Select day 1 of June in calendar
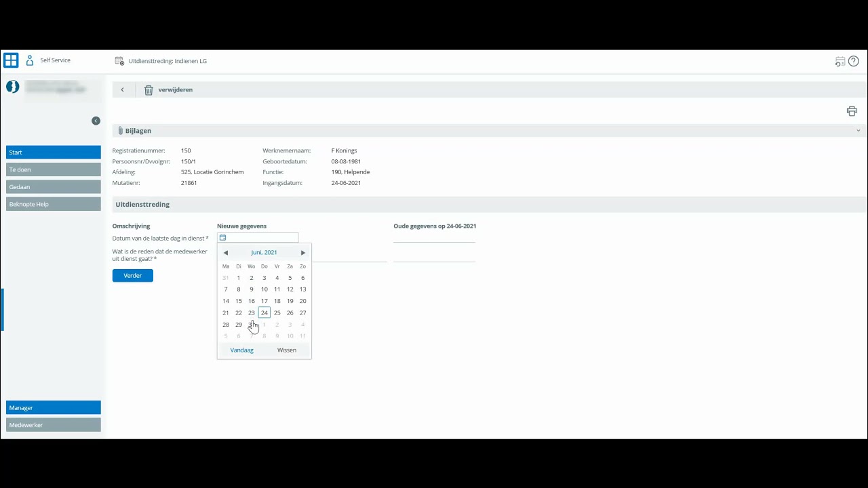 tap(239, 278)
